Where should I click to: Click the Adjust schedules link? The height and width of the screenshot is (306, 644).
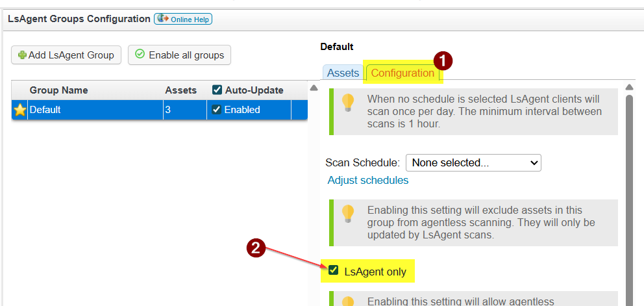368,180
